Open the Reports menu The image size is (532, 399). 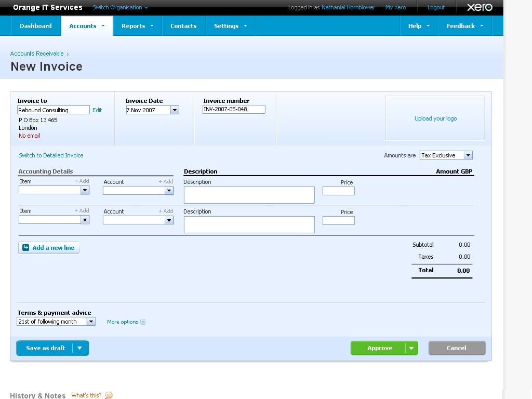tap(137, 26)
